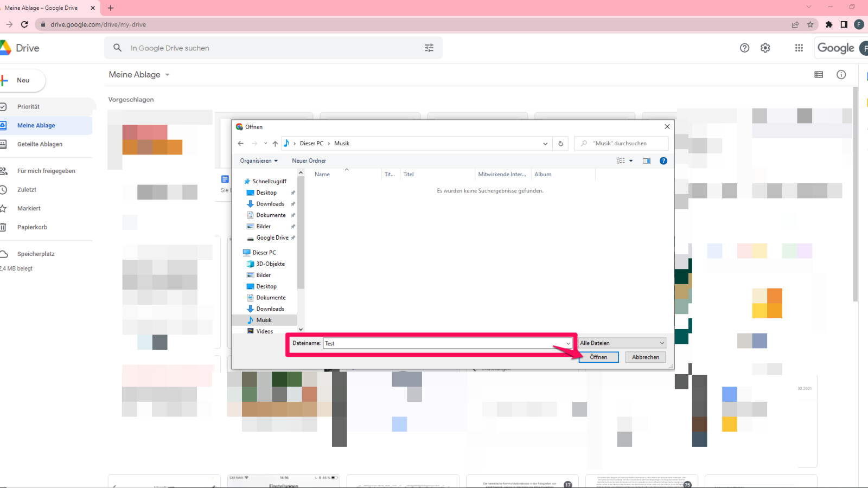Click the Öffnen button
Viewport: 868px width, 488px height.
click(598, 357)
